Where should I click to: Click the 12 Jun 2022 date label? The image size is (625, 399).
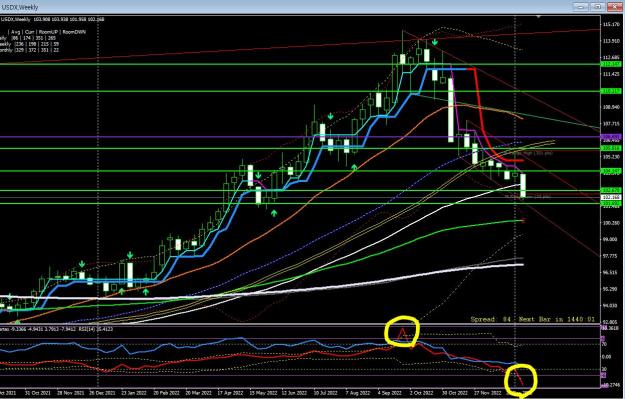click(x=294, y=393)
